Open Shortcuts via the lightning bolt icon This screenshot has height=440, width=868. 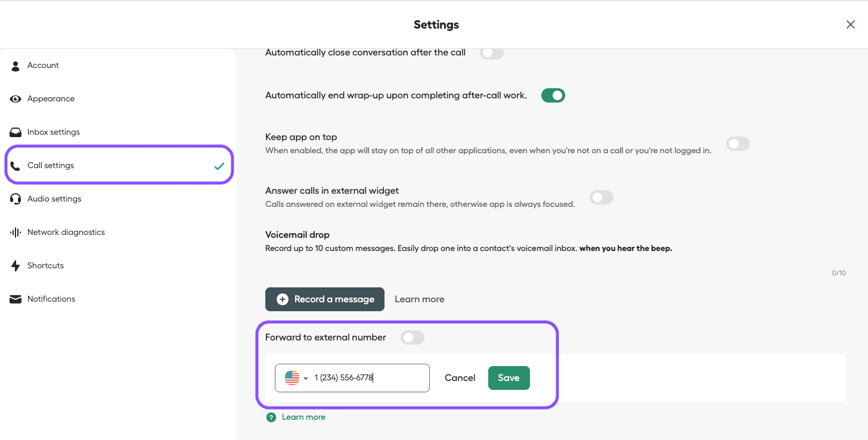pos(15,265)
